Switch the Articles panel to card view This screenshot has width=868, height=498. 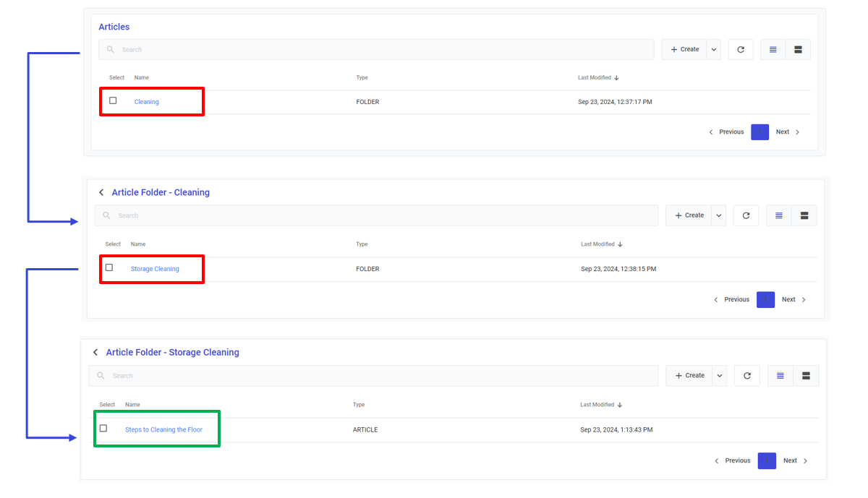(798, 50)
